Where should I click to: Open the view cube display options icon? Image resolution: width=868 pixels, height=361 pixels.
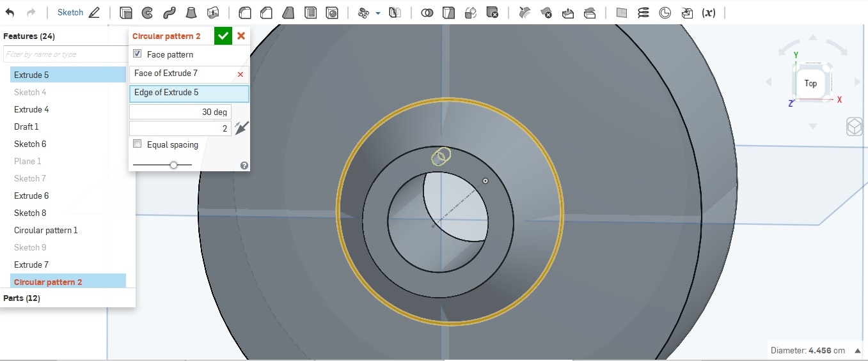tap(855, 127)
